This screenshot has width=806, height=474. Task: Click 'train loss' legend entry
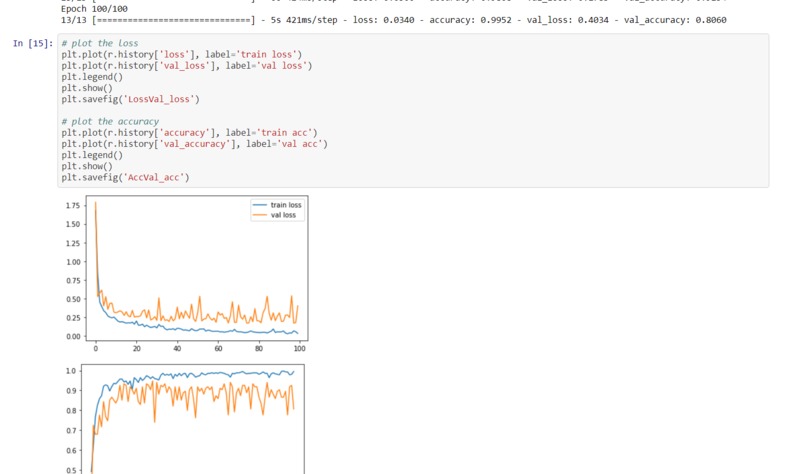277,205
